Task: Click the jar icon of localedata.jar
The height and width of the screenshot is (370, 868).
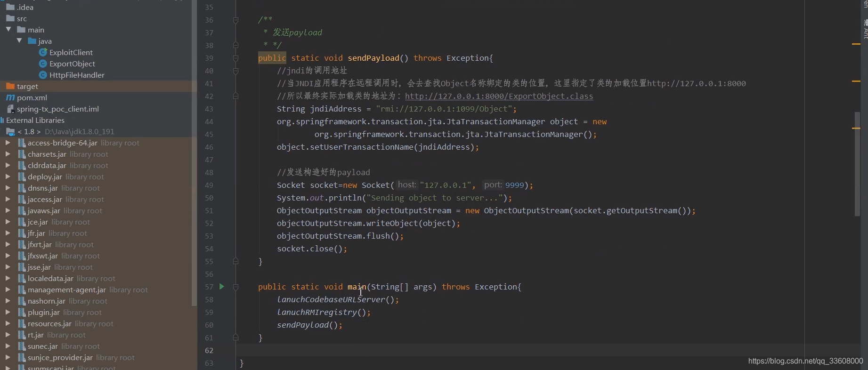Action: tap(22, 278)
